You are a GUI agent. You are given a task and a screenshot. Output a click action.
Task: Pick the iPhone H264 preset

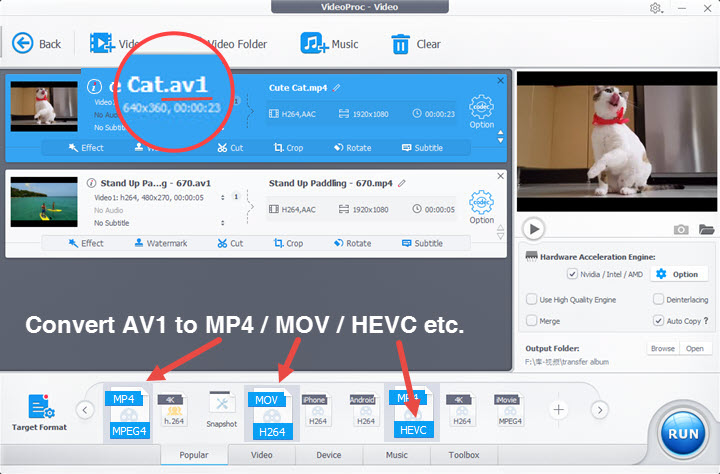coord(318,410)
